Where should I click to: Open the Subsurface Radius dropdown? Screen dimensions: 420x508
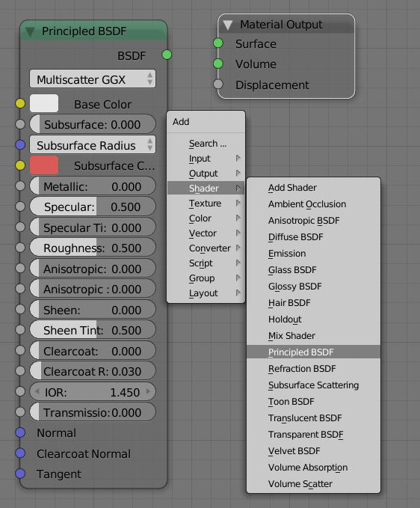[x=93, y=145]
